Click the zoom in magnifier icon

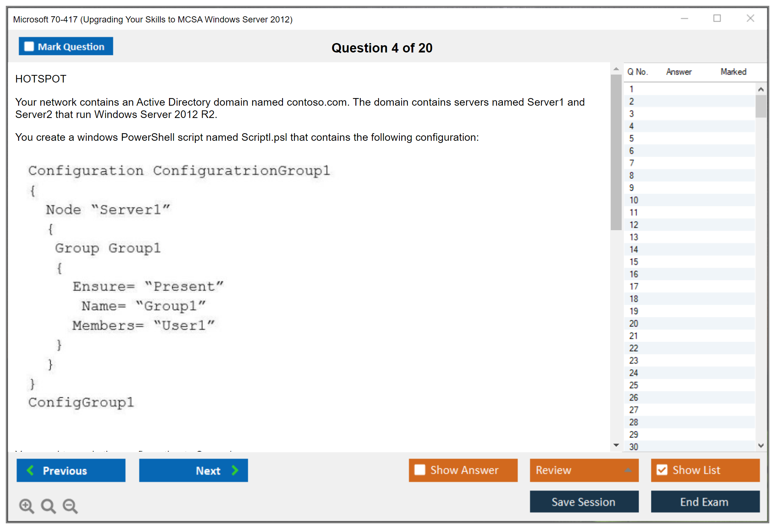point(26,506)
